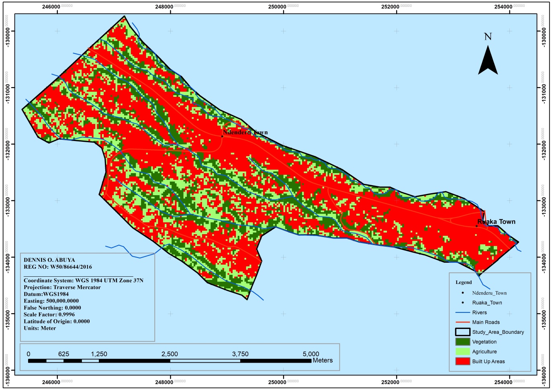The image size is (554, 392).
Task: Click the 5,000 label on the scale bar
Action: (311, 354)
